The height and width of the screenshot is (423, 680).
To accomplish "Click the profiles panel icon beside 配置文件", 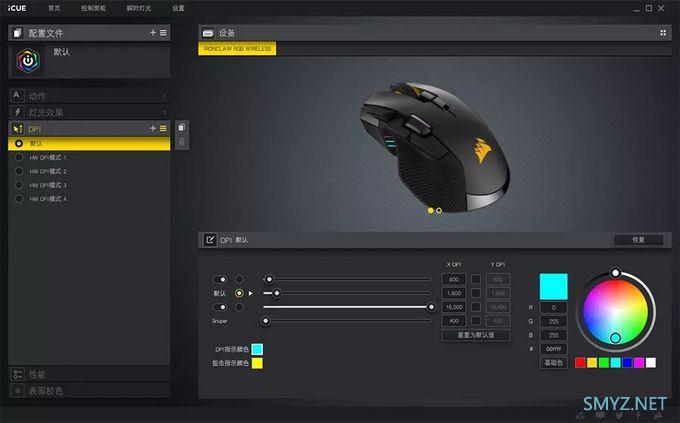I will pyautogui.click(x=17, y=33).
